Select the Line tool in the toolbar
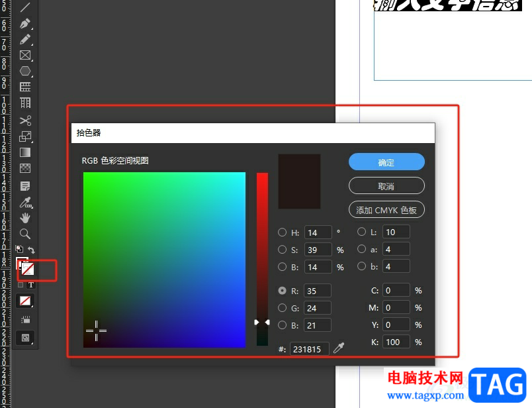This screenshot has width=532, height=408. (x=24, y=6)
